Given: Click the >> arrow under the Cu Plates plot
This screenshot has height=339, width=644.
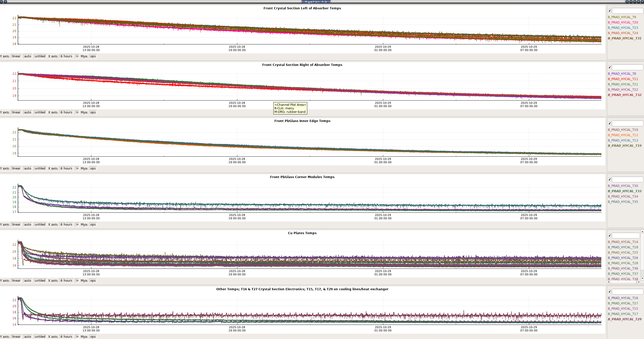Looking at the screenshot, I should 77,281.
